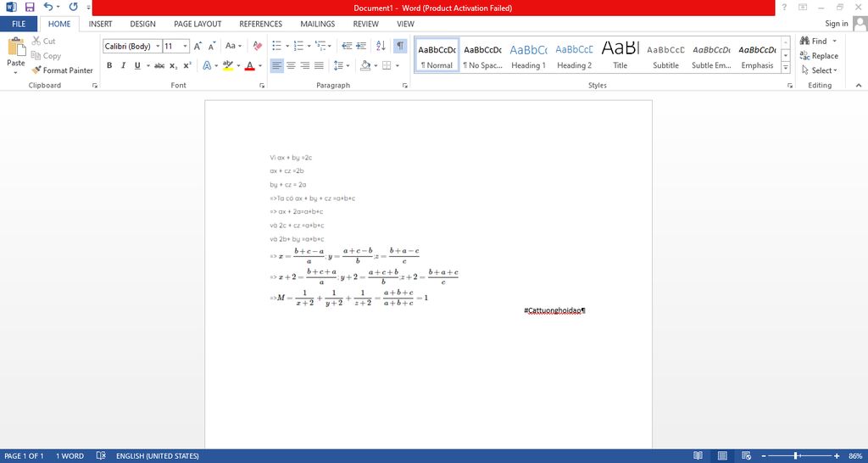868x463 pixels.
Task: Toggle Show/Hide paragraph marks
Action: click(400, 46)
